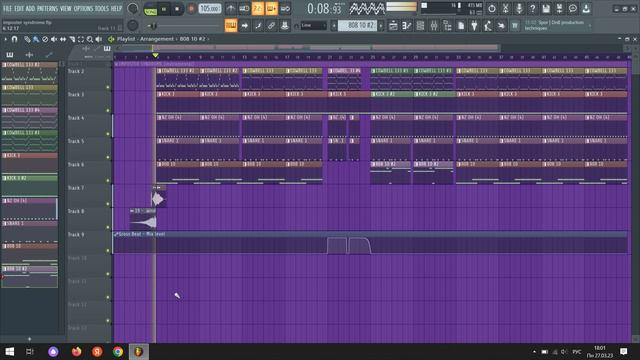Open the TOOLS menu
This screenshot has width=640, height=360.
coord(102,8)
